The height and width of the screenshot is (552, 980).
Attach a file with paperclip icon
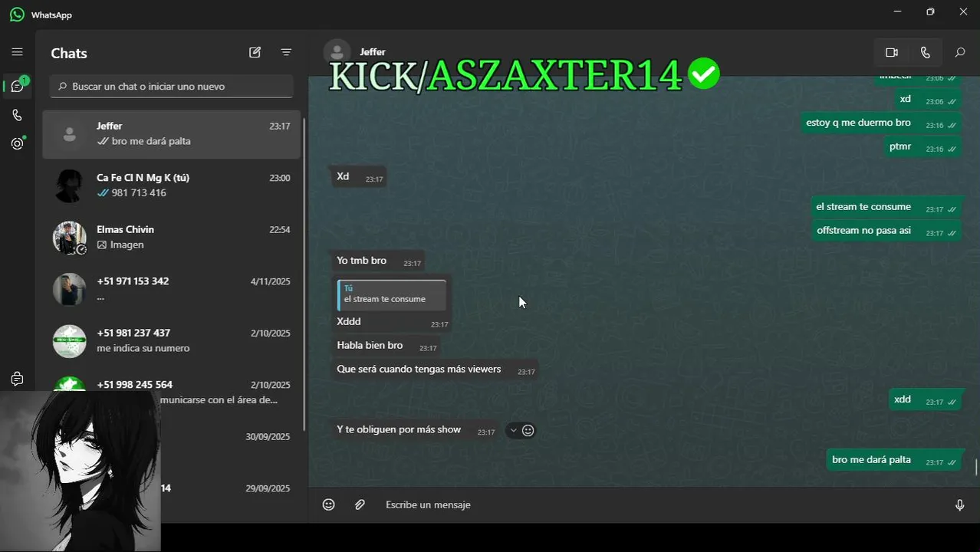(360, 504)
